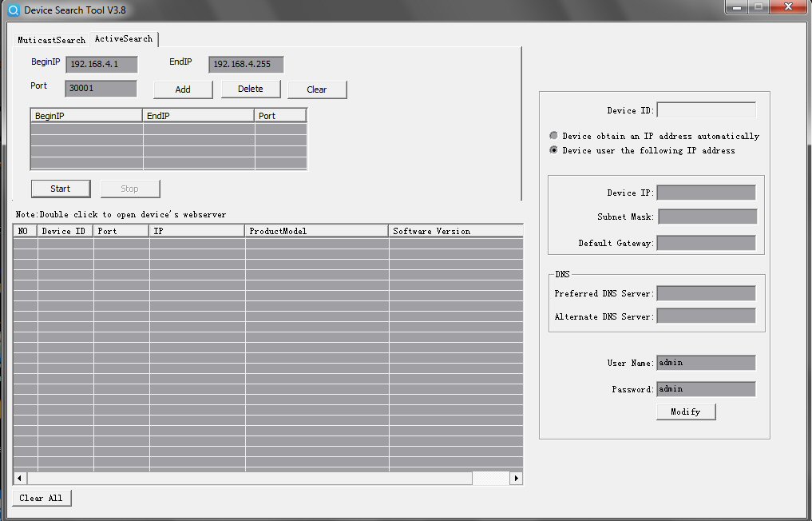Minimize the Device Search Tool window
The height and width of the screenshot is (521, 812).
pyautogui.click(x=737, y=6)
